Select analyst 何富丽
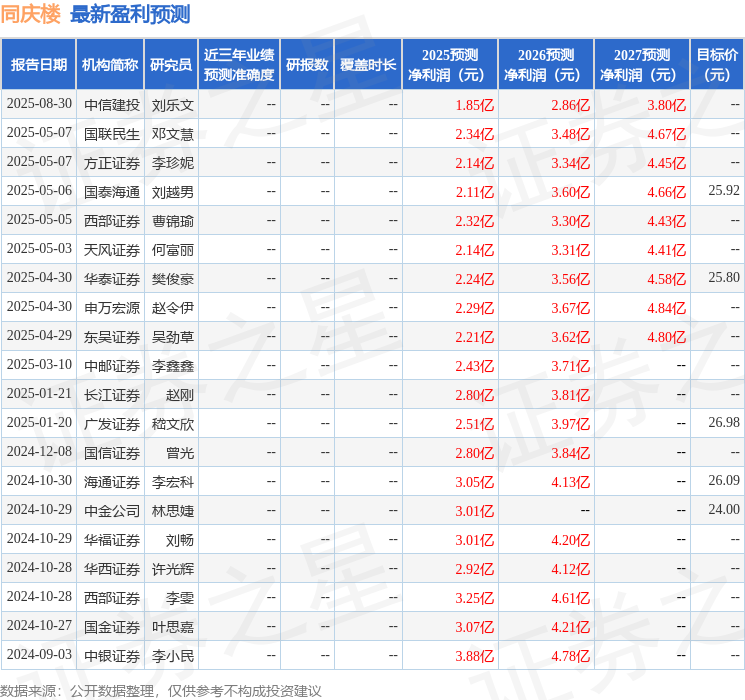The height and width of the screenshot is (700, 745). click(x=173, y=250)
